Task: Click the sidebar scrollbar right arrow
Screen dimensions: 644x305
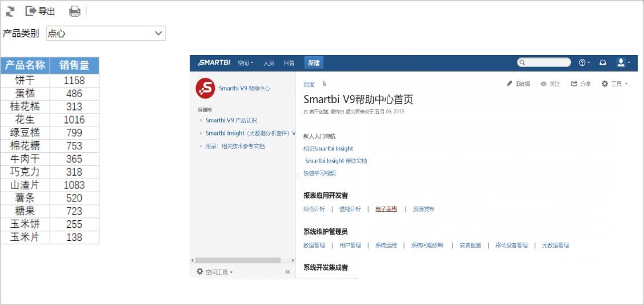Action: click(293, 260)
